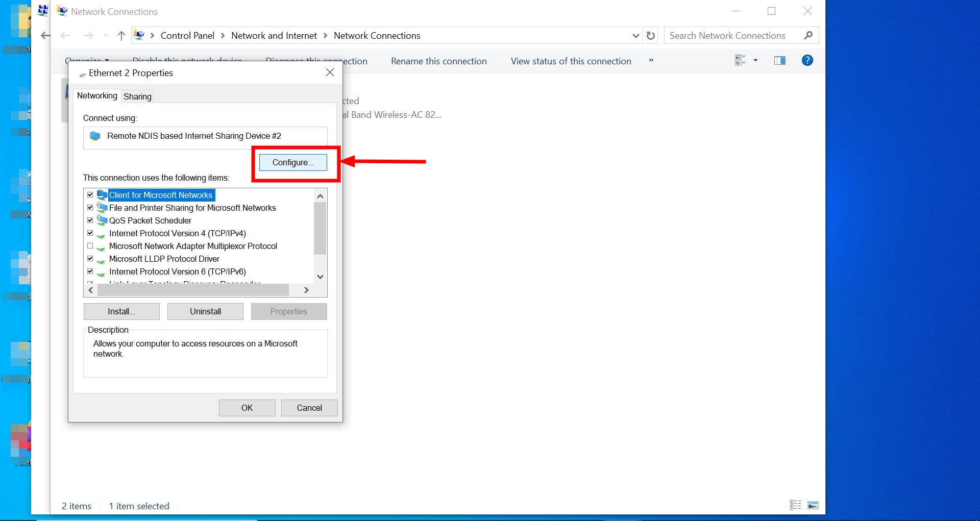The height and width of the screenshot is (521, 980).
Task: Click the back navigation arrow
Action: 65,35
